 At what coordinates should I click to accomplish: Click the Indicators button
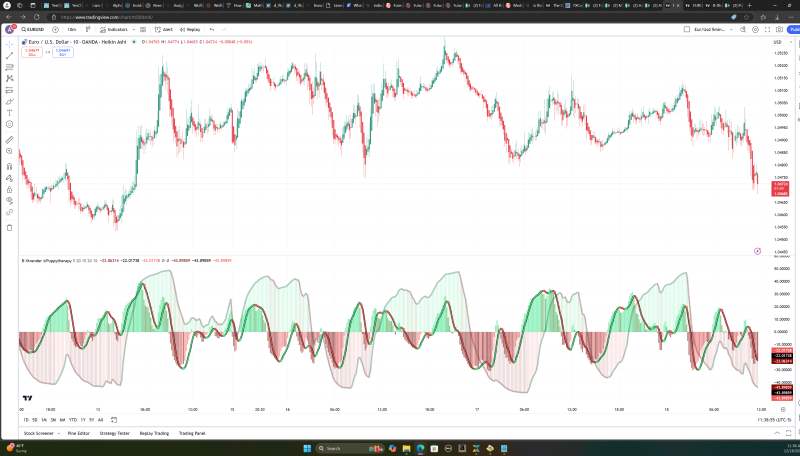[x=114, y=30]
